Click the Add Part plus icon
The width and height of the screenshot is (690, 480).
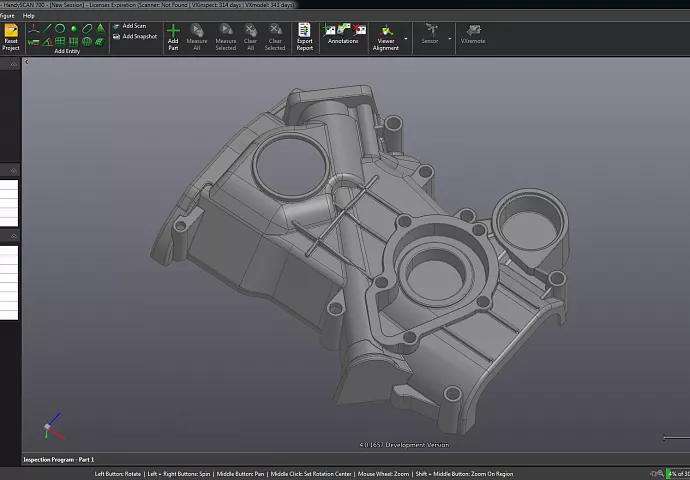click(x=173, y=32)
